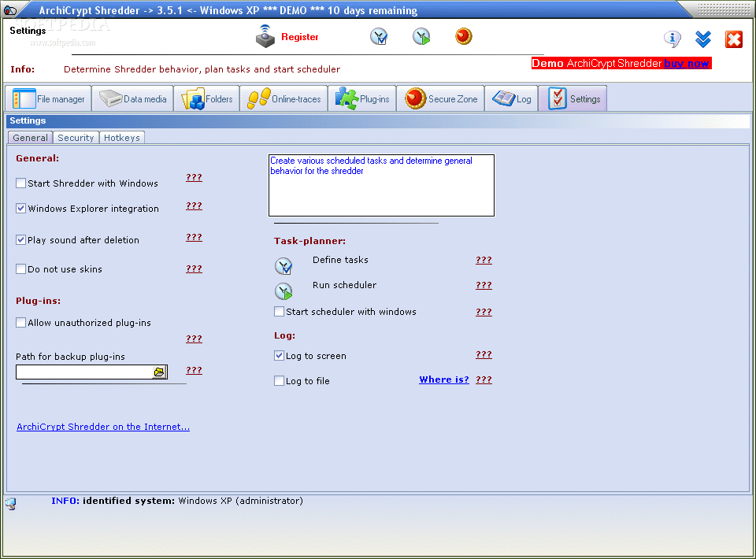The height and width of the screenshot is (559, 756).
Task: Click the blue description text box
Action: 381,185
